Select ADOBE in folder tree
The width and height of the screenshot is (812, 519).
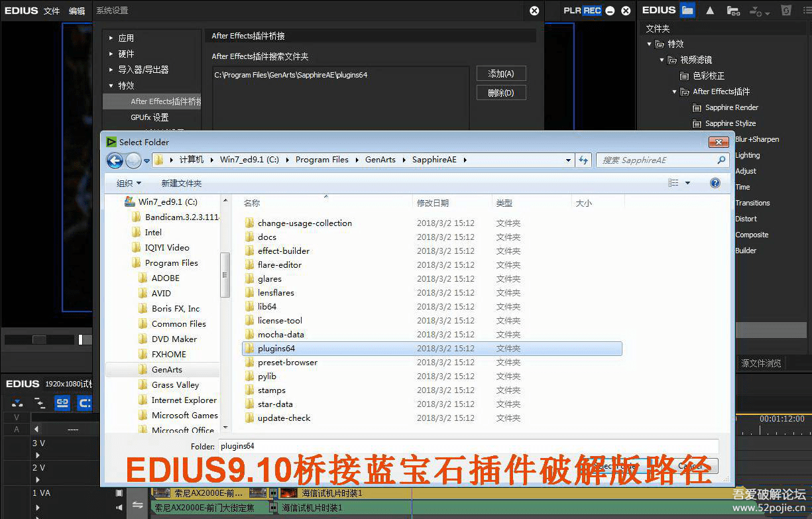pyautogui.click(x=166, y=278)
